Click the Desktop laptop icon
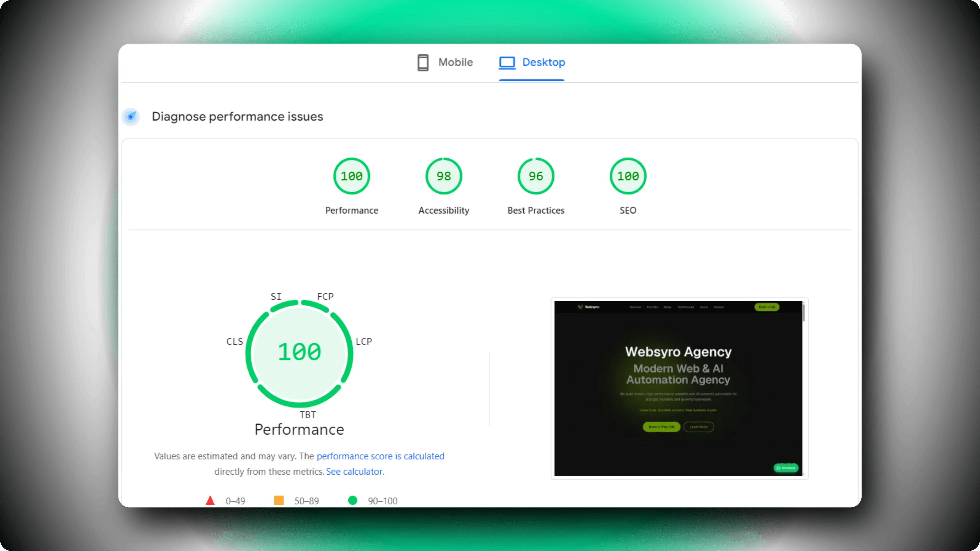The width and height of the screenshot is (980, 551). pyautogui.click(x=507, y=62)
